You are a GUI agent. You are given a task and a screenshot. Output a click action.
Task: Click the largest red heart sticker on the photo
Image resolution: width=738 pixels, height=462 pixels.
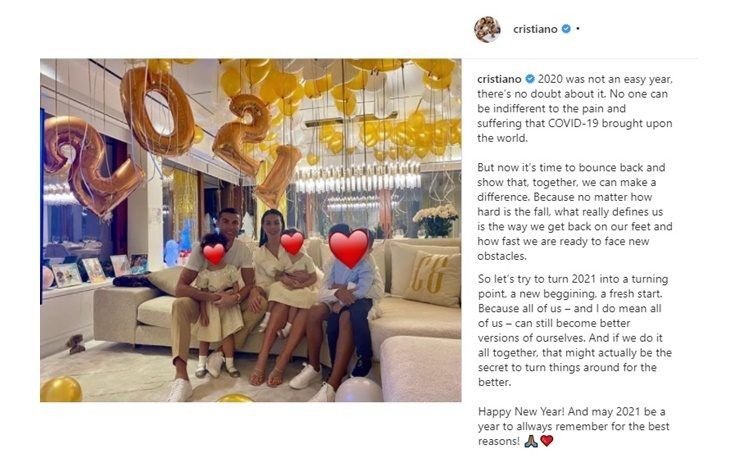click(x=349, y=248)
